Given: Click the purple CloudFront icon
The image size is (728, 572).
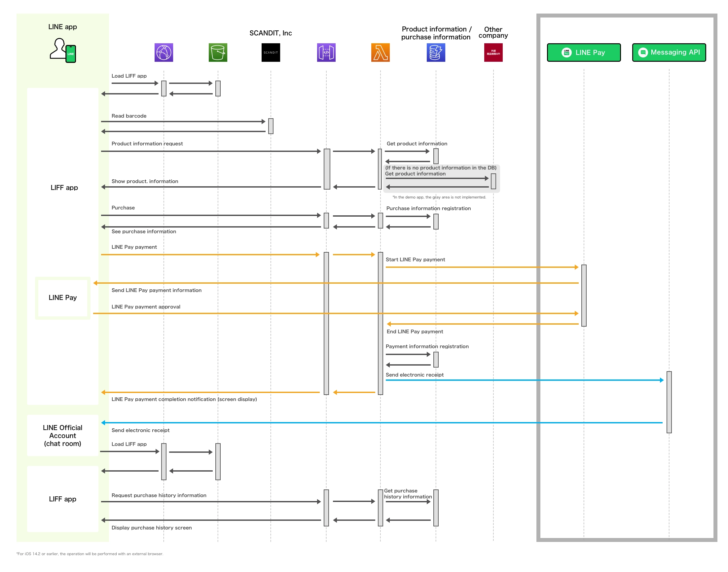Looking at the screenshot, I should tap(164, 52).
